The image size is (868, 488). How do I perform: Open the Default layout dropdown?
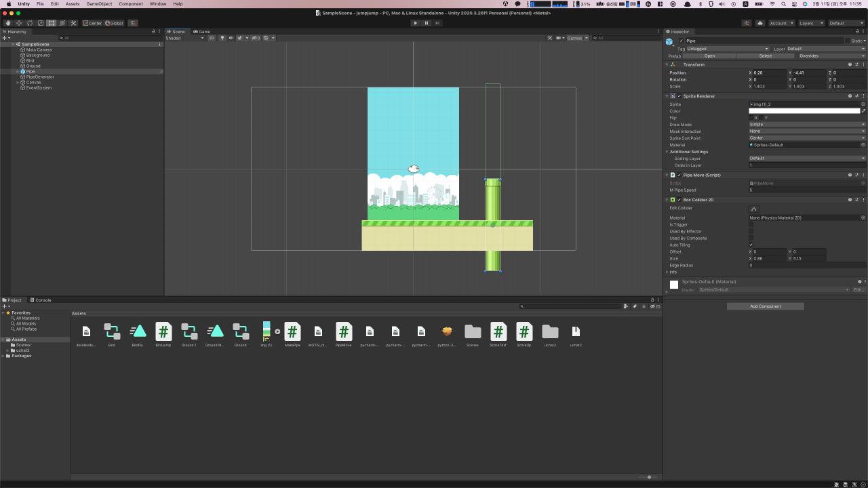pos(846,23)
